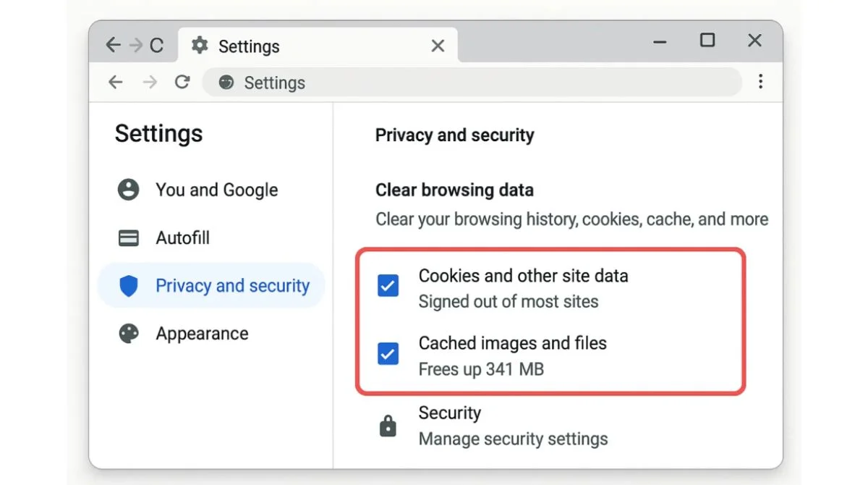Close the Settings tab
This screenshot has width=868, height=485.
click(438, 46)
